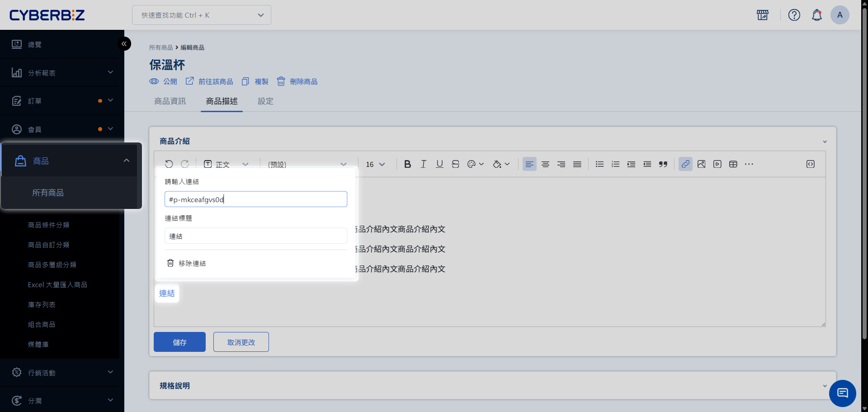This screenshot has width=868, height=412.
Task: Open the 庫存列表 menu item
Action: (x=42, y=305)
